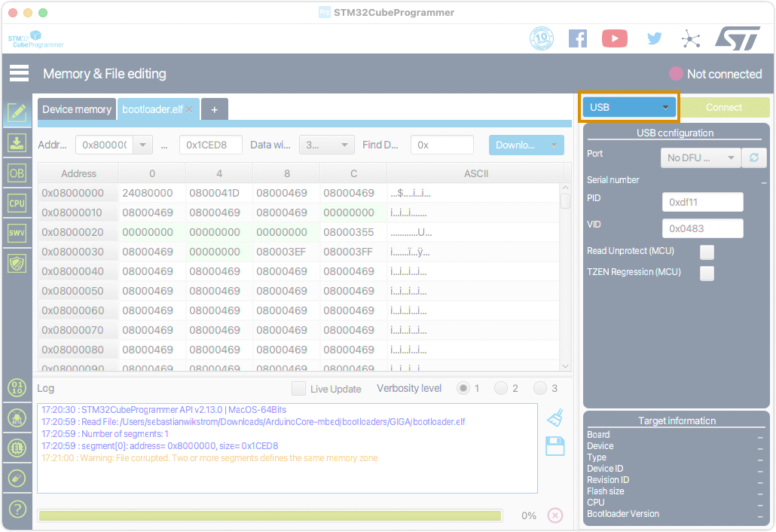Open the Erasing & Programming download icon
This screenshot has height=532, width=776.
(x=17, y=143)
